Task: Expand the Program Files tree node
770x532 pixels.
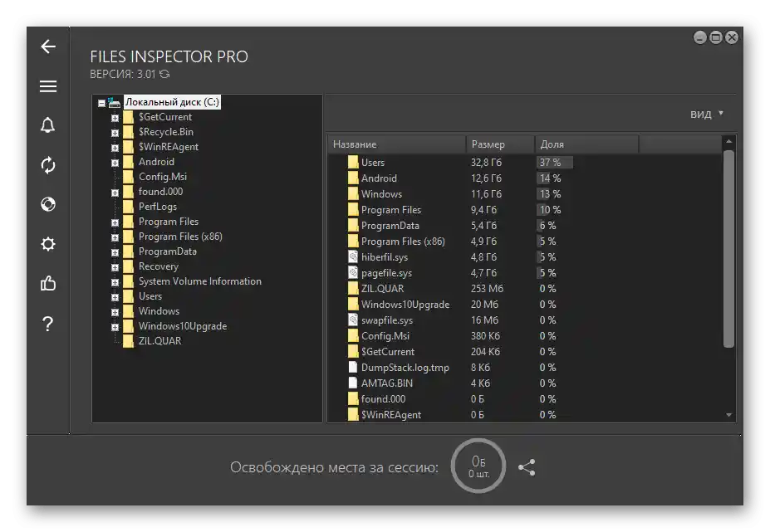Action: pos(115,222)
